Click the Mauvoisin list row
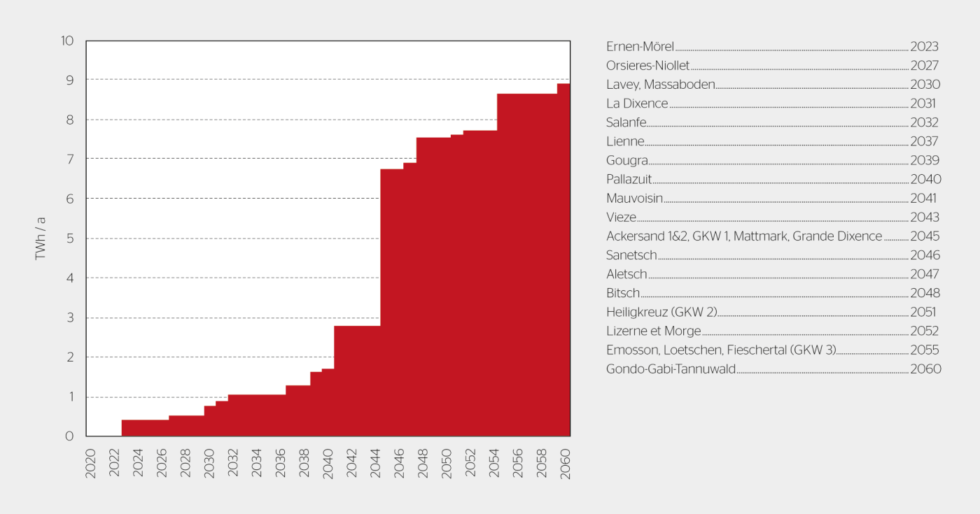This screenshot has height=514, width=980. (x=771, y=198)
